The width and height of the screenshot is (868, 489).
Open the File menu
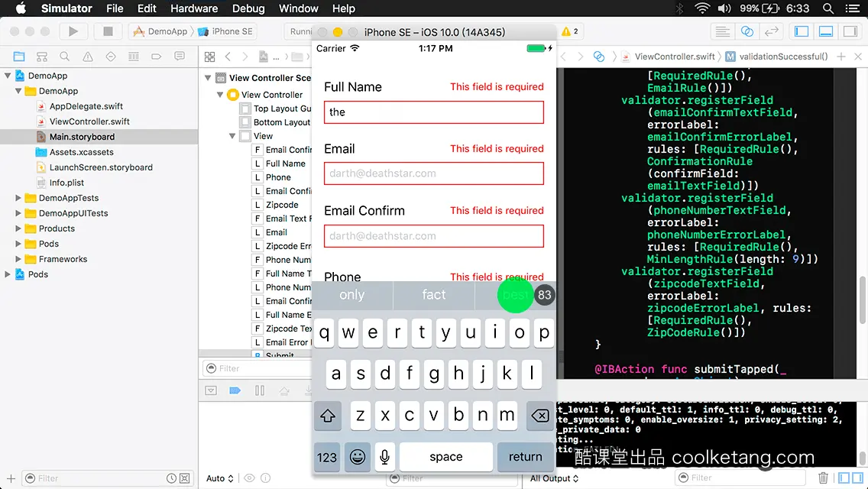pyautogui.click(x=115, y=8)
